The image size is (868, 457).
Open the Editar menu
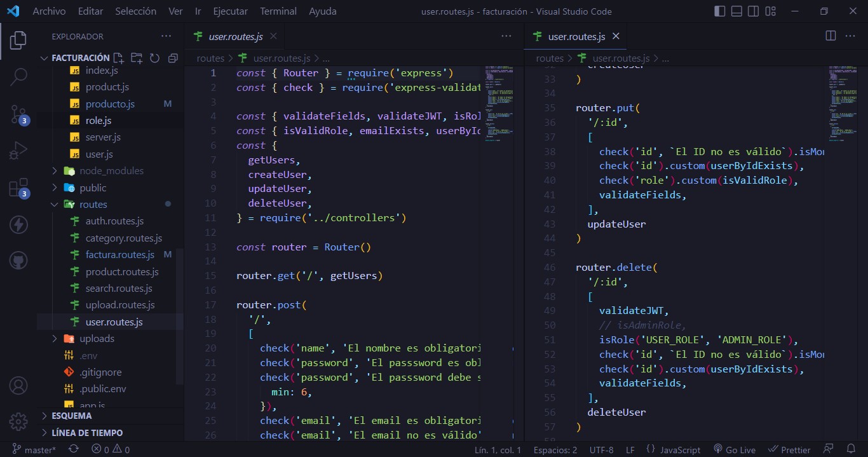pyautogui.click(x=90, y=11)
